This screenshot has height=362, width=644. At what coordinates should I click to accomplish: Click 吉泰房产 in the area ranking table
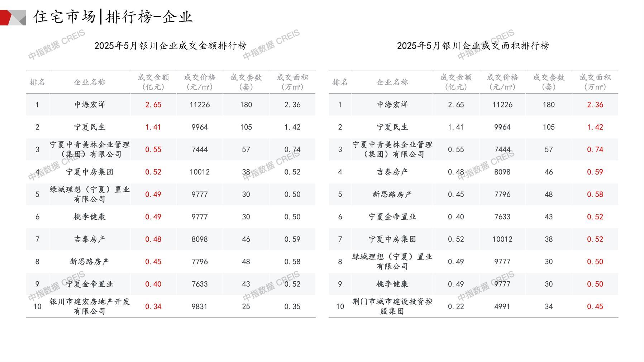point(392,172)
